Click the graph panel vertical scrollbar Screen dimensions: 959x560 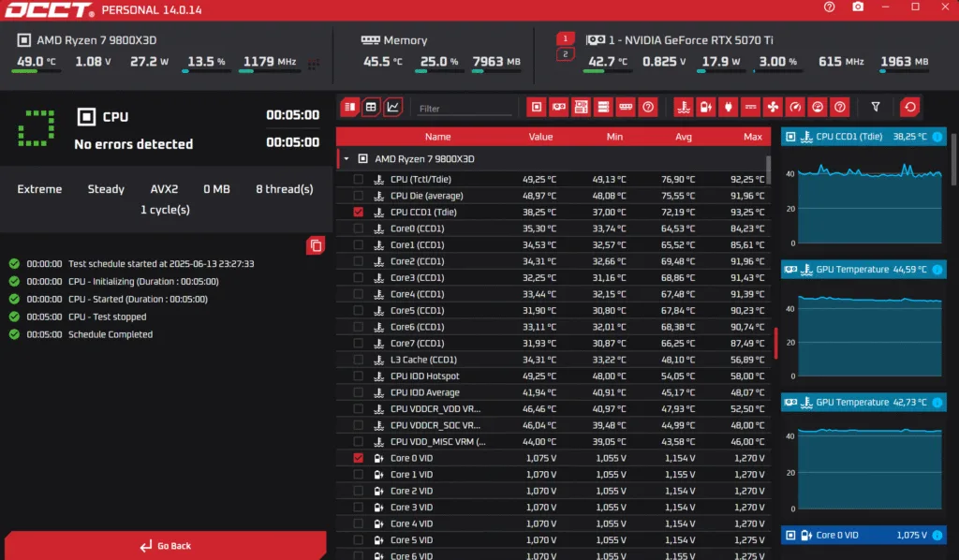(x=954, y=159)
